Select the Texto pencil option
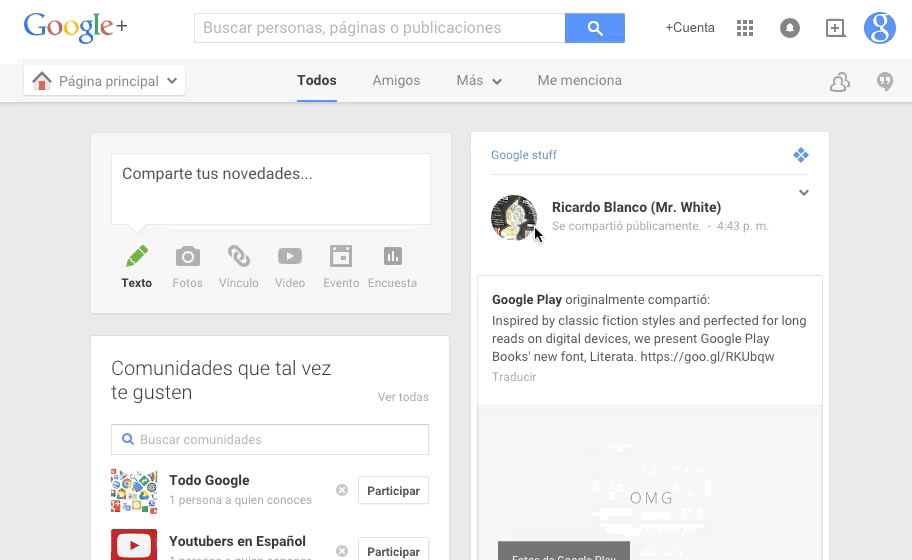Screen dimensions: 912x560 (137, 267)
